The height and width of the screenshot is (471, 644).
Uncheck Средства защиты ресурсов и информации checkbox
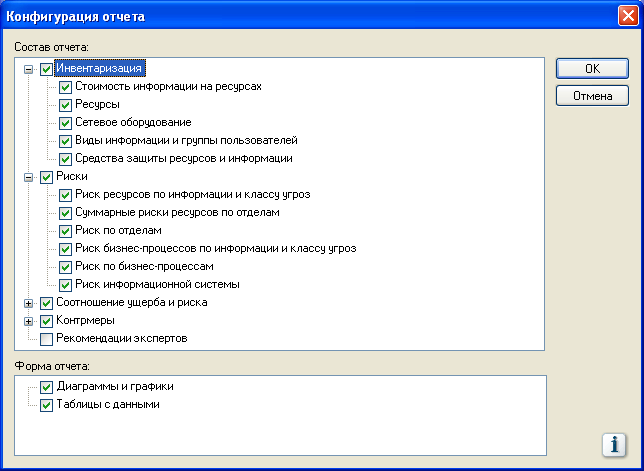coord(65,159)
